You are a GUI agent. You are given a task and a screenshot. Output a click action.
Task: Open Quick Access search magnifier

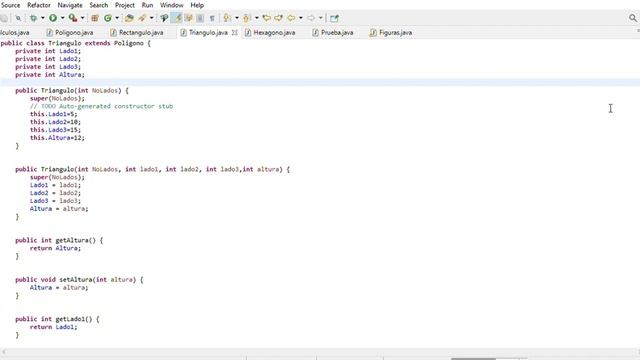[633, 18]
